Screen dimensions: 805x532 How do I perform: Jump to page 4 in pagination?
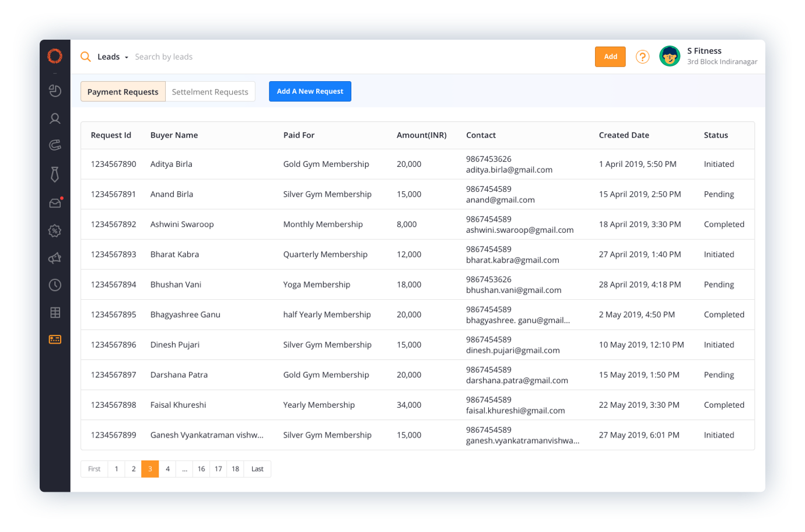coord(167,469)
